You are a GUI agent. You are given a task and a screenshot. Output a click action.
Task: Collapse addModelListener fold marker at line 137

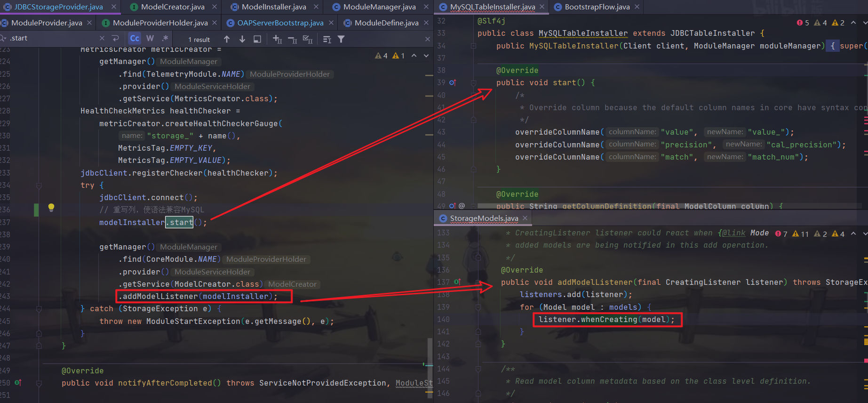[478, 282]
